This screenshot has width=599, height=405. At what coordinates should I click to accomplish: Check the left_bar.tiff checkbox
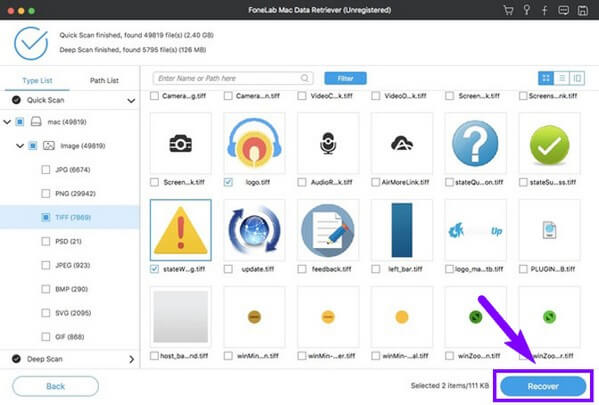pyautogui.click(x=376, y=269)
